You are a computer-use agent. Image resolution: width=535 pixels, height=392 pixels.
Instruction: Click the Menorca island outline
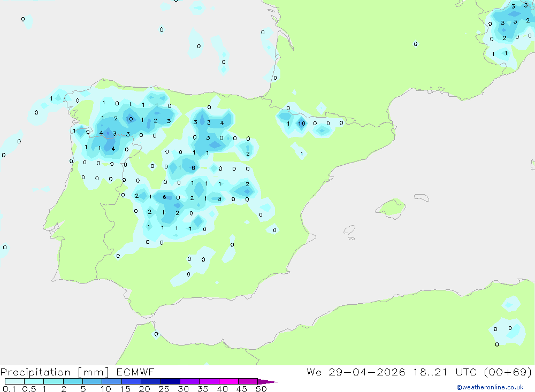(x=422, y=197)
